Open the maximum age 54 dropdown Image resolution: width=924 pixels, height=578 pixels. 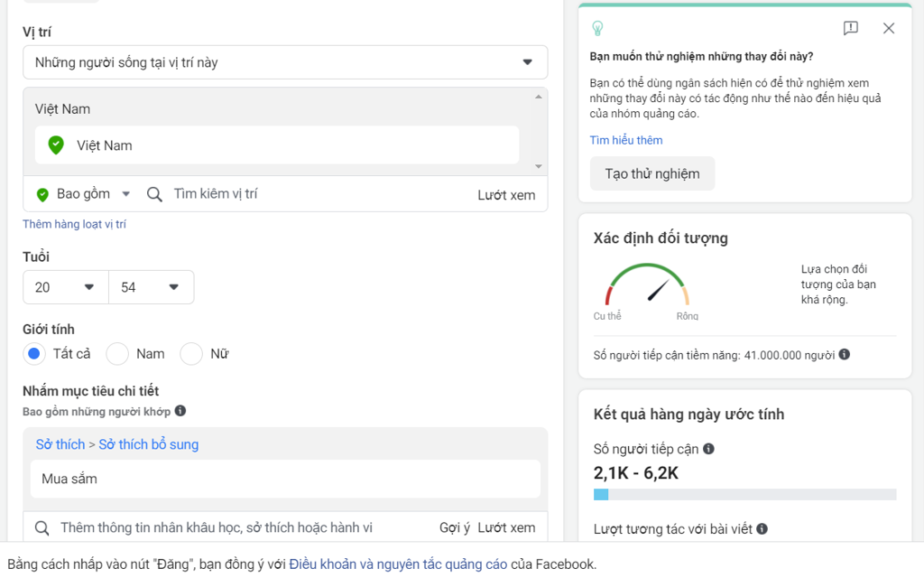coord(151,287)
